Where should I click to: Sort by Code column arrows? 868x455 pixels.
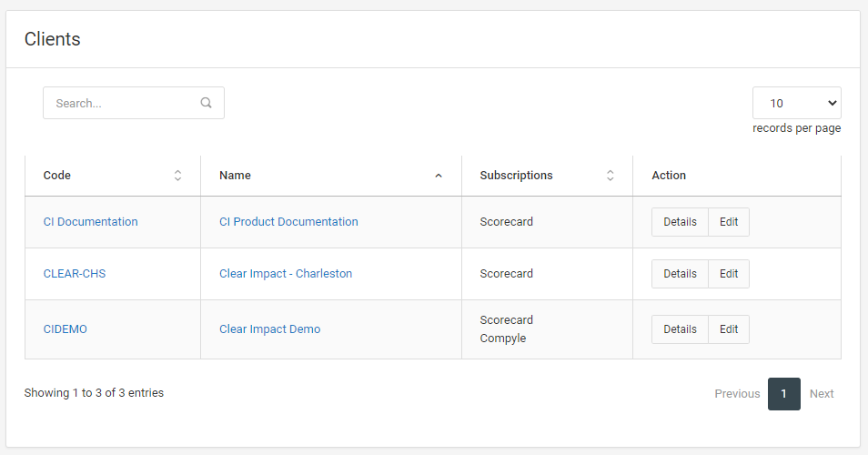[x=177, y=176]
